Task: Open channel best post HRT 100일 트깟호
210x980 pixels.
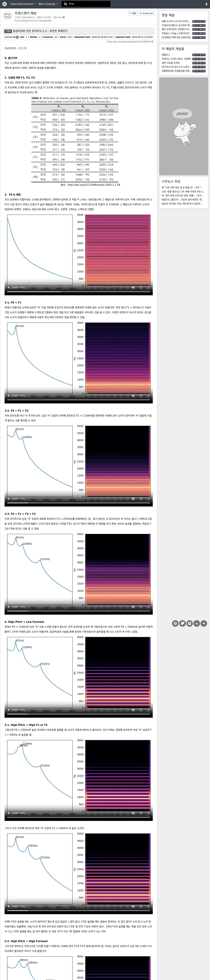Action: (171, 63)
